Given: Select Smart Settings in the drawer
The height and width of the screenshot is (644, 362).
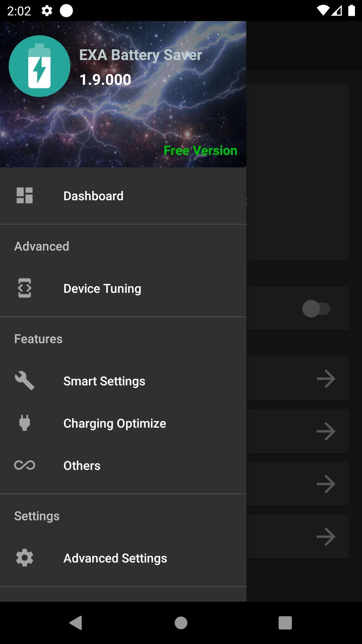Looking at the screenshot, I should coord(123,381).
